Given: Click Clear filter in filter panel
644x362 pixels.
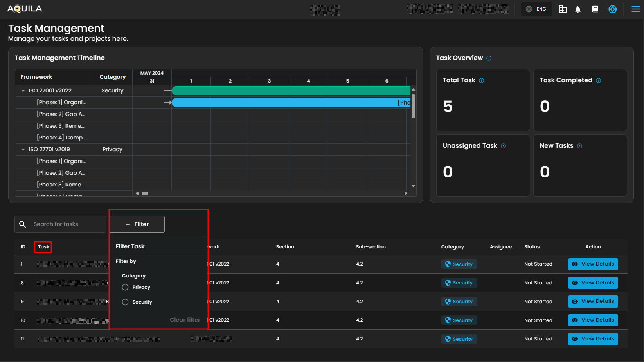Looking at the screenshot, I should tap(185, 320).
